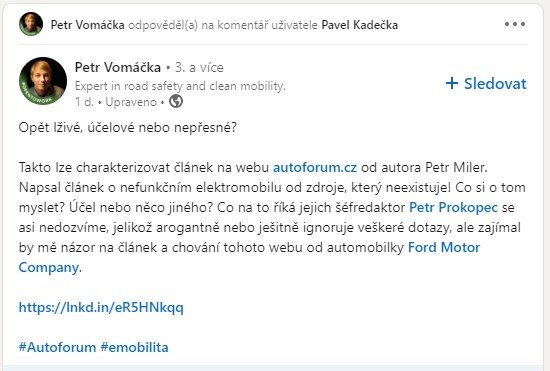Click the Upraveno edited label
The width and height of the screenshot is (550, 371).
(x=131, y=102)
